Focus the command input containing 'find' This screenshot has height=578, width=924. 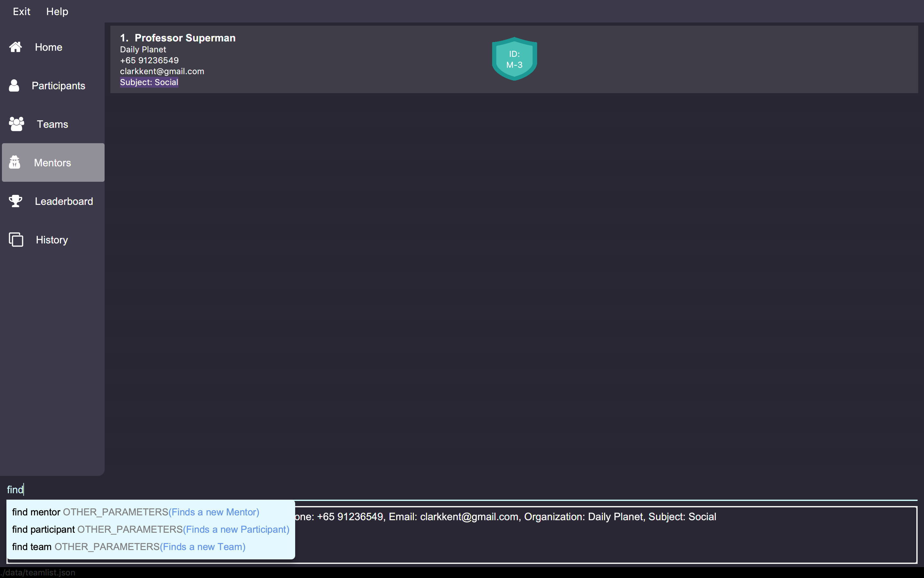pyautogui.click(x=462, y=490)
